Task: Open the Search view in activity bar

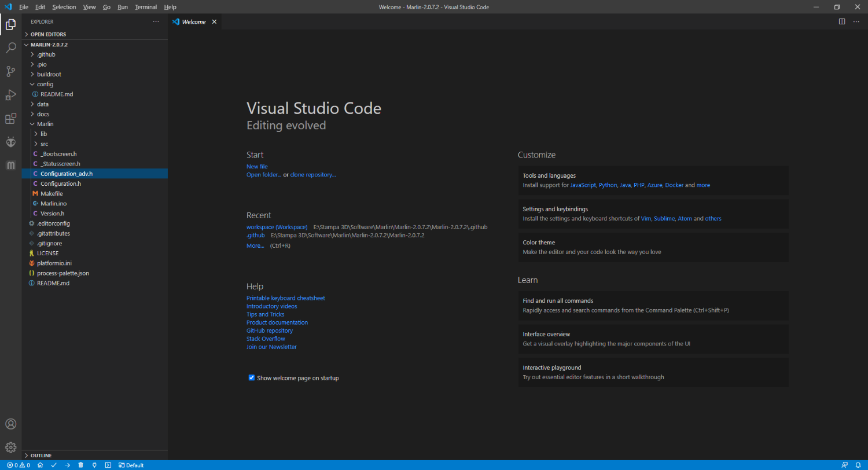Action: point(10,47)
